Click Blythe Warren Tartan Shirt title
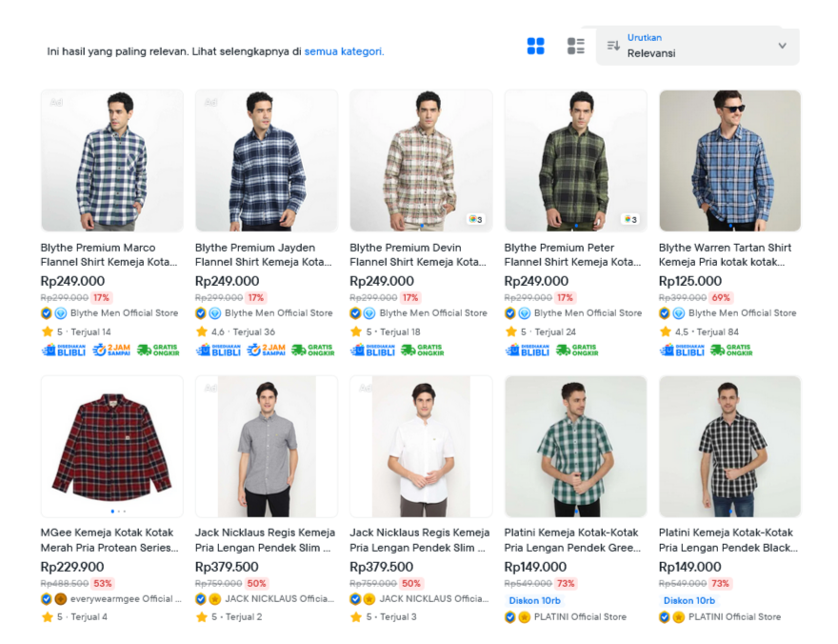 point(726,255)
